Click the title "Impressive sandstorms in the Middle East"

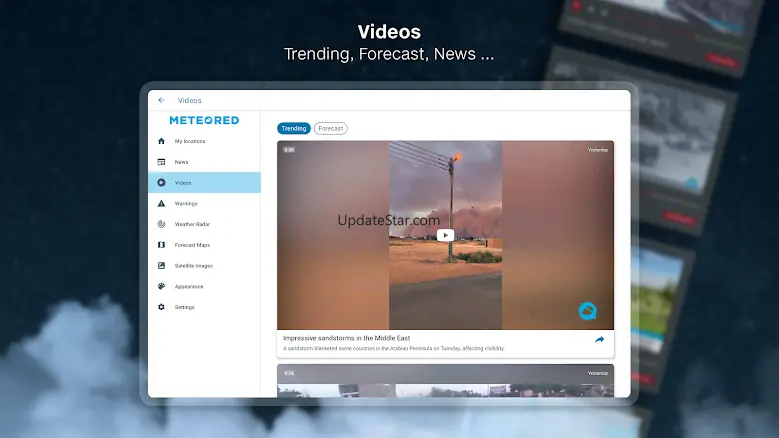click(x=346, y=338)
